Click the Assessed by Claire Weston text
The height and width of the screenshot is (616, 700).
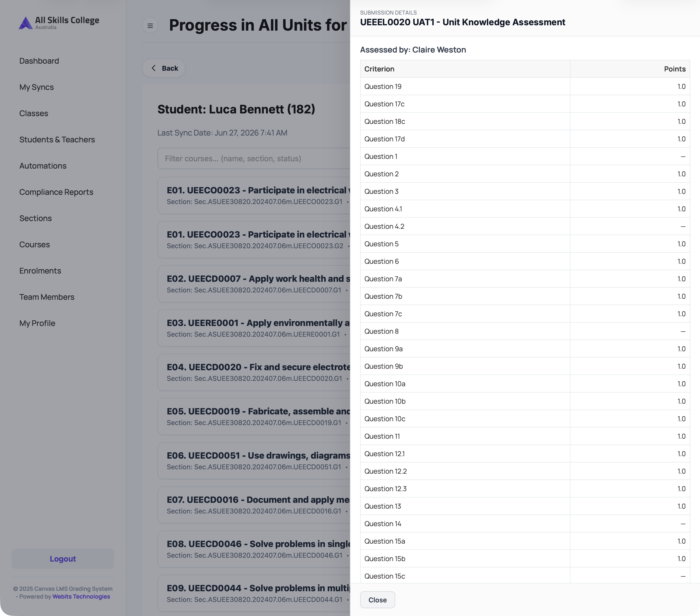[x=413, y=50]
